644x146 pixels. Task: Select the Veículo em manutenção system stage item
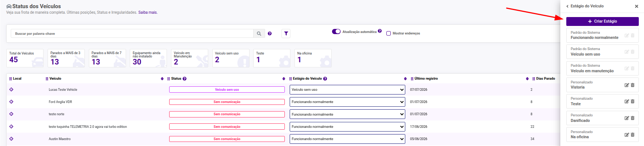coord(602,69)
